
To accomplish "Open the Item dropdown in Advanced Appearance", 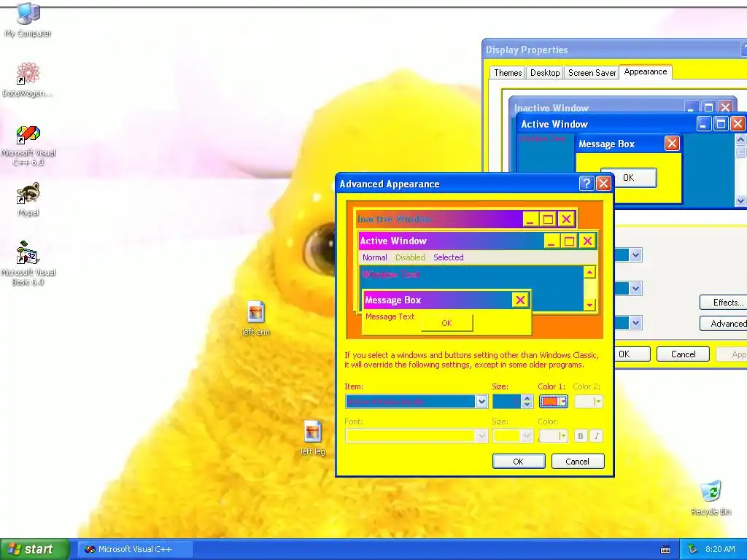I will pos(481,402).
